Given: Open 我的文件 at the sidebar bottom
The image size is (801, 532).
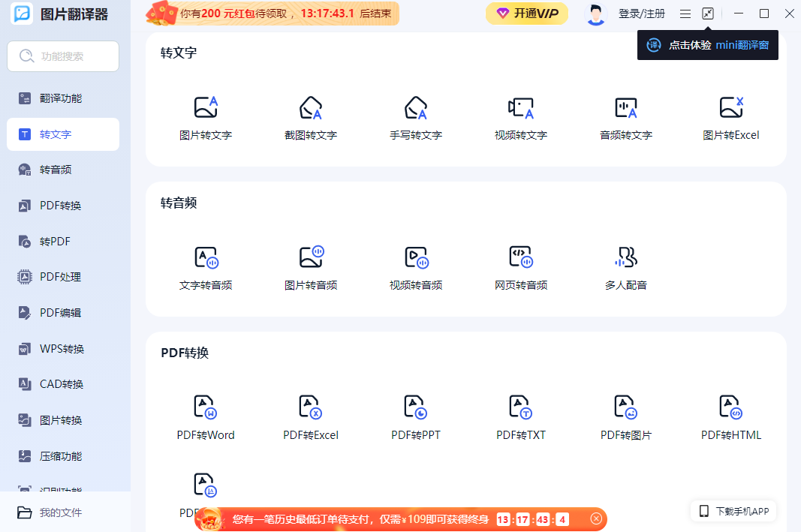Looking at the screenshot, I should pyautogui.click(x=60, y=512).
